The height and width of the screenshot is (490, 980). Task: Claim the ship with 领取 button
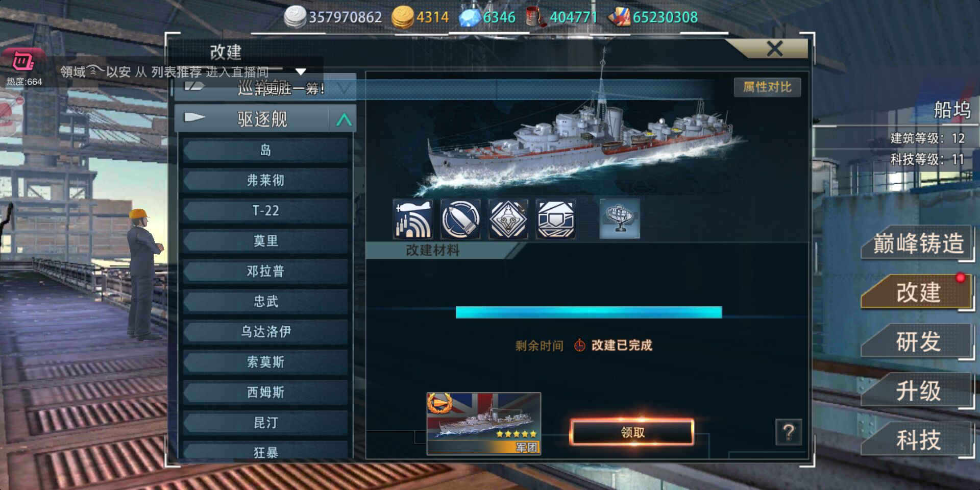tap(632, 432)
